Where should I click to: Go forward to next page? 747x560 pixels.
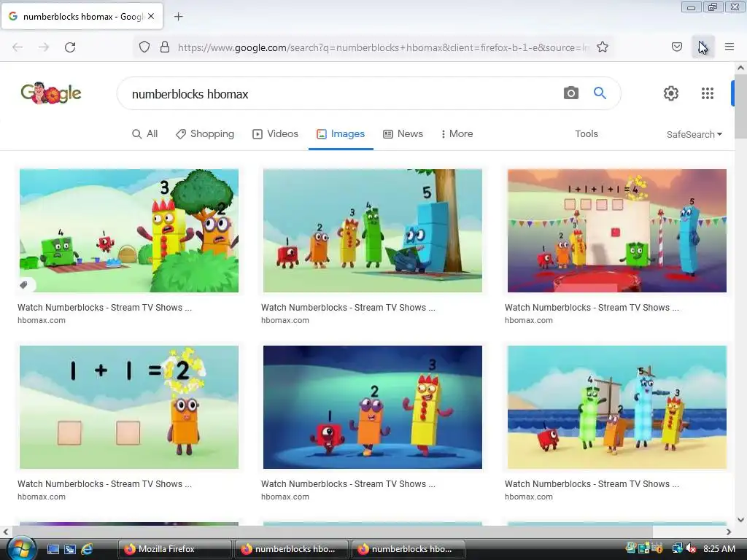point(44,47)
